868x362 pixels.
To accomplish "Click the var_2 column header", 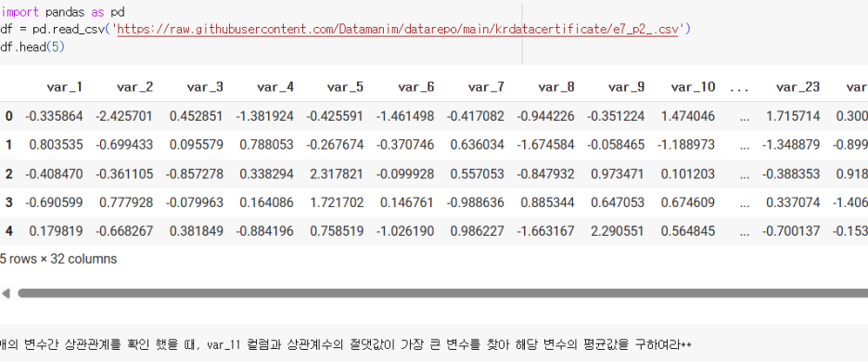I will [134, 87].
